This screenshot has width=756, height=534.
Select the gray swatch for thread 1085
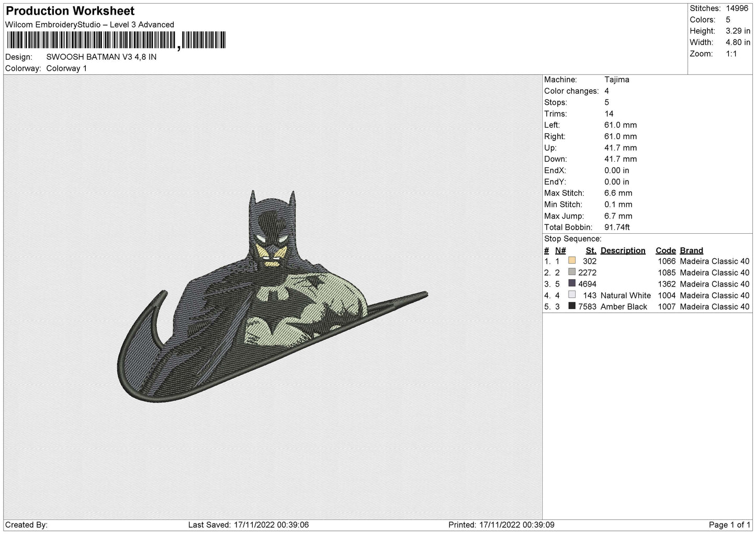tap(572, 272)
